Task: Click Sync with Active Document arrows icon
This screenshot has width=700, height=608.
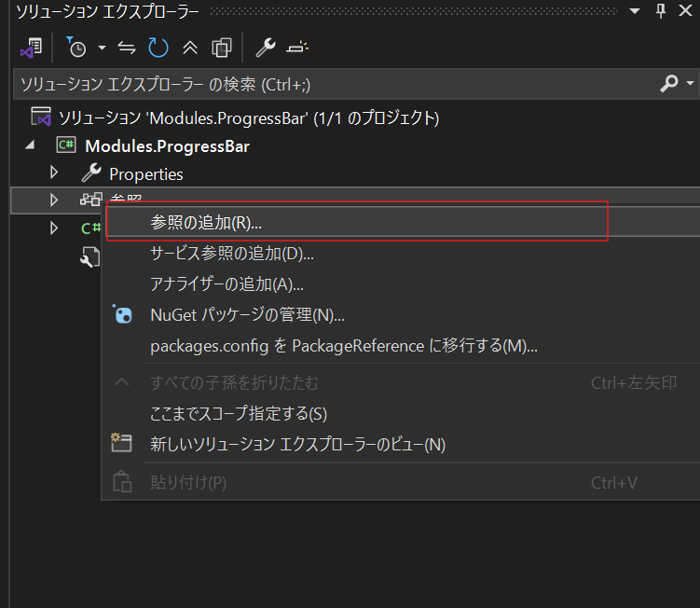Action: tap(127, 48)
